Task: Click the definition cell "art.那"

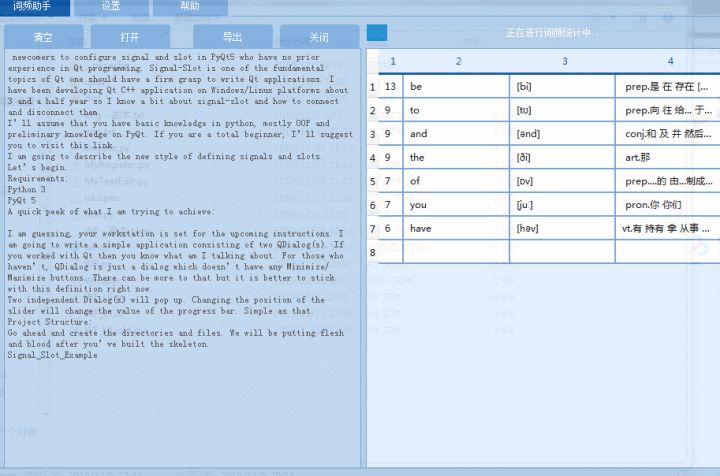Action: tap(668, 157)
